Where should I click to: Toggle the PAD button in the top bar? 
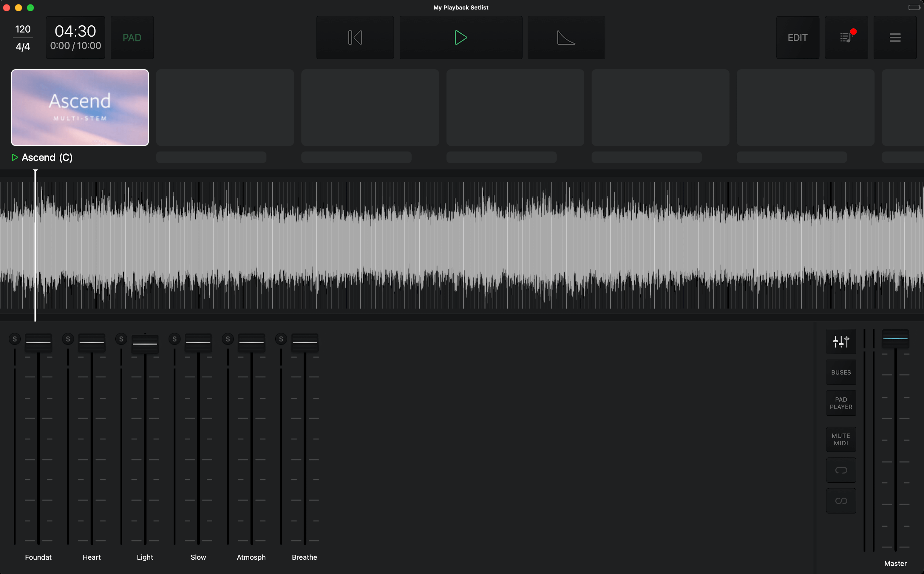tap(132, 38)
